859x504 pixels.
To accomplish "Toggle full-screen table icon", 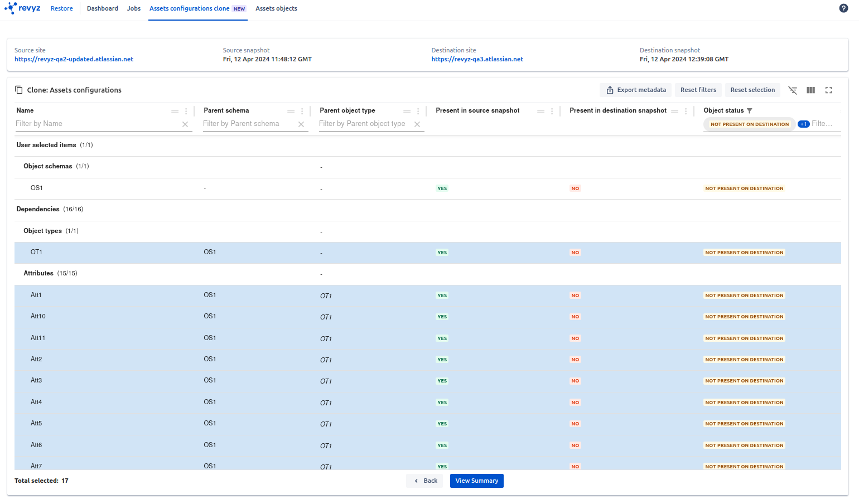I will 829,90.
